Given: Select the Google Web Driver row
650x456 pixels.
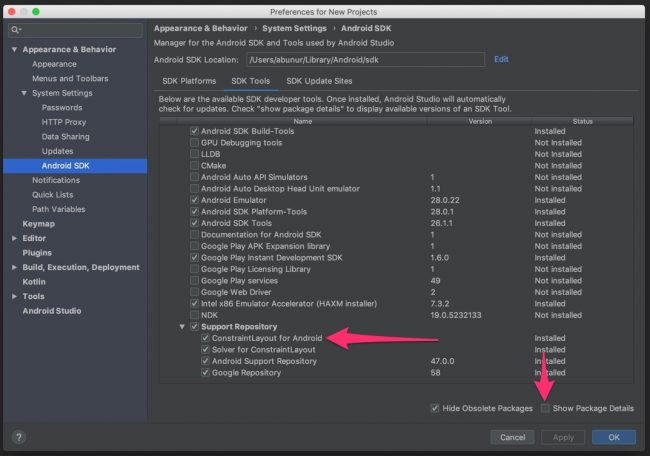Looking at the screenshot, I should [x=396, y=292].
